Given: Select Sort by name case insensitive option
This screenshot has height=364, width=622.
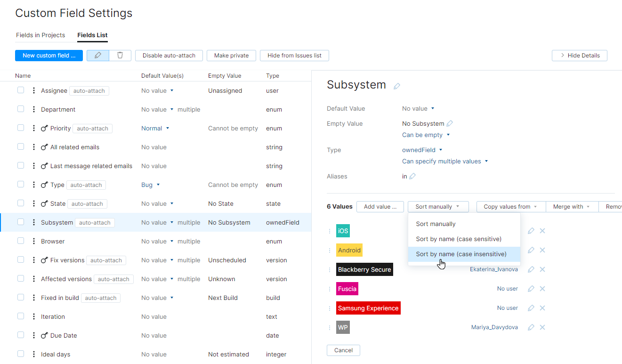Looking at the screenshot, I should (460, 254).
